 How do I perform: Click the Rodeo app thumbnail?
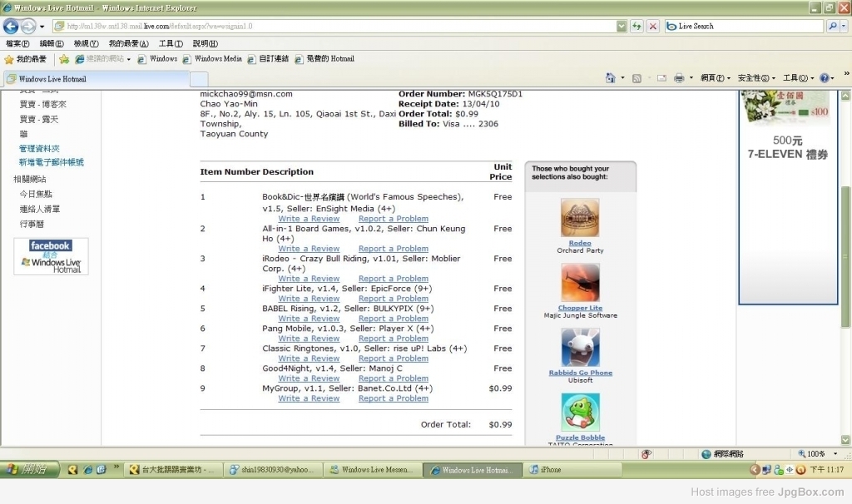click(580, 218)
